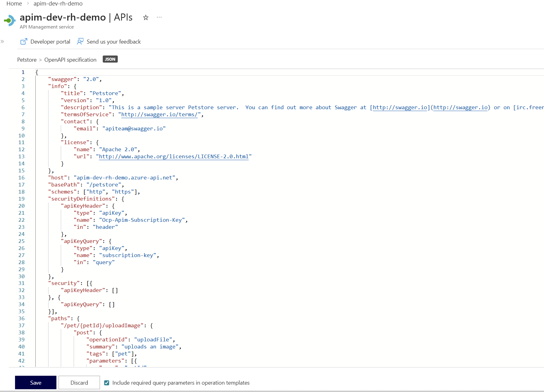The width and height of the screenshot is (544, 392).
Task: Open the more options ellipsis menu
Action: 159,17
